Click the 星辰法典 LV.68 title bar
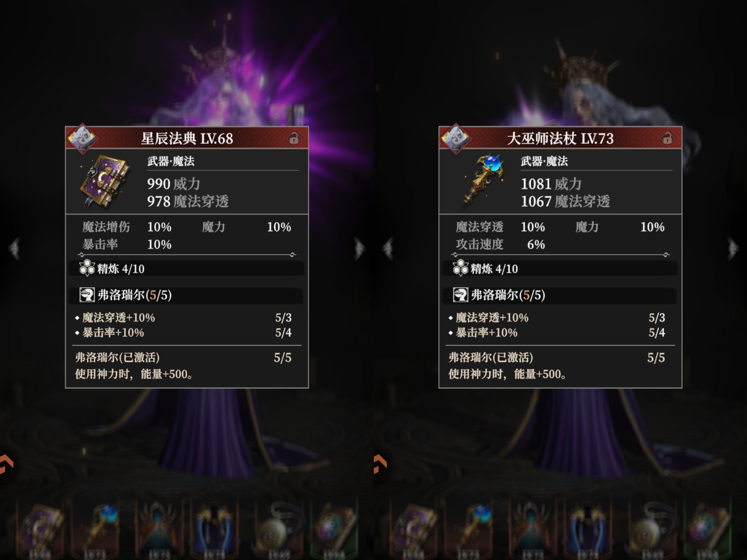The image size is (747, 560). [x=187, y=138]
